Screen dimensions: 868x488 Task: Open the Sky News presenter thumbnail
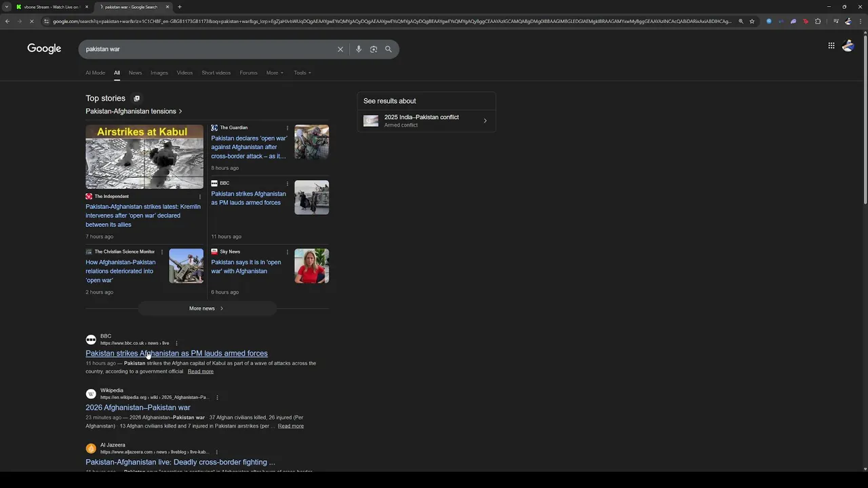tap(312, 266)
